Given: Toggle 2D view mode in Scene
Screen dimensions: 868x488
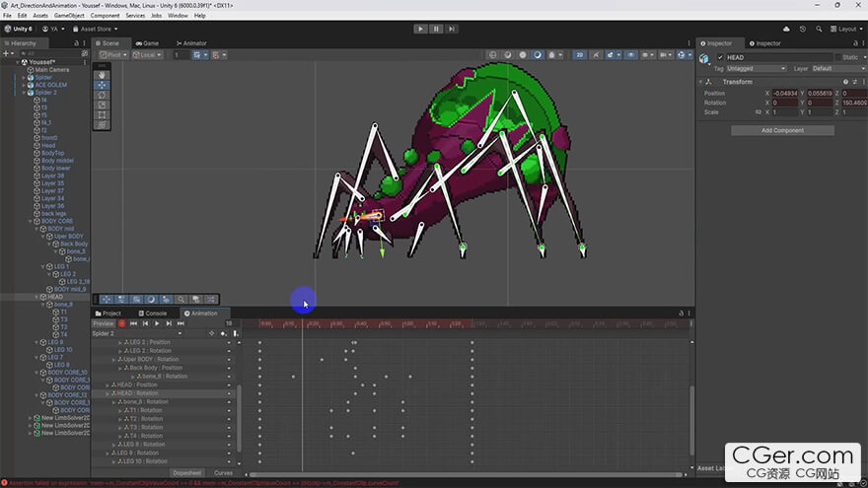Looking at the screenshot, I should point(580,55).
